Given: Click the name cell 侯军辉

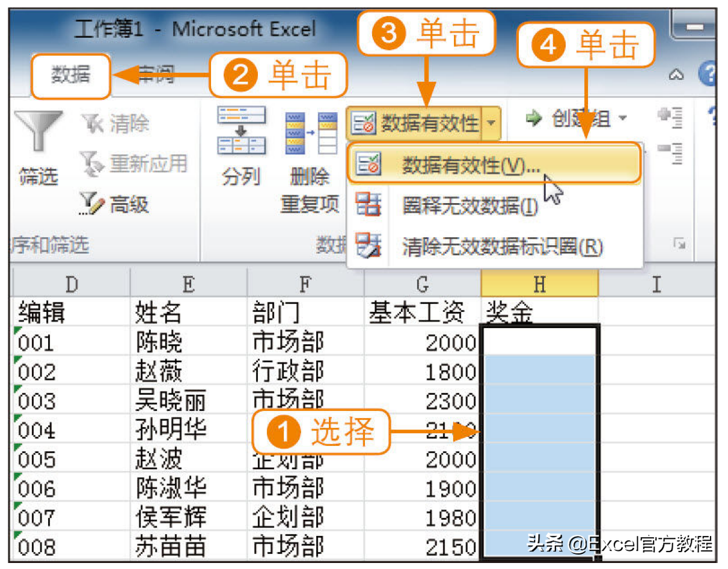Looking at the screenshot, I should click(x=188, y=517).
